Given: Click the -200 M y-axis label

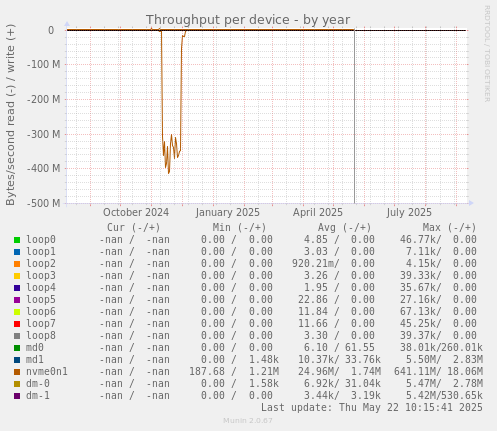Looking at the screenshot, I should click(x=44, y=99).
